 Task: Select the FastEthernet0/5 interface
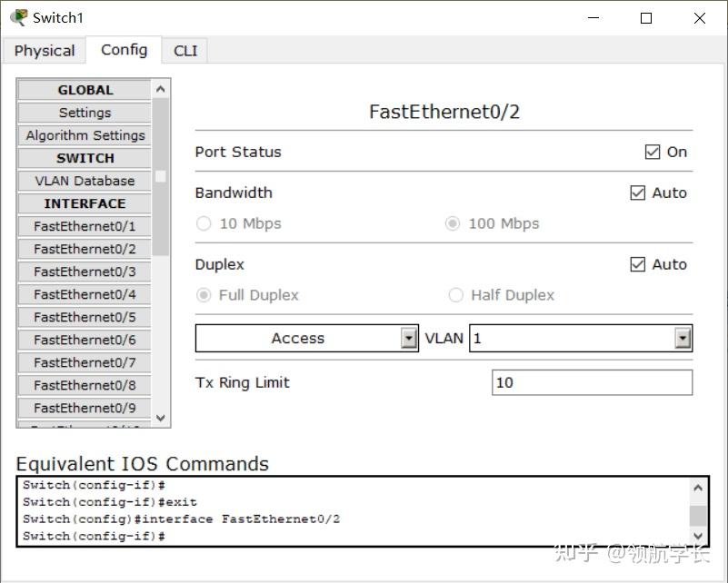85,317
